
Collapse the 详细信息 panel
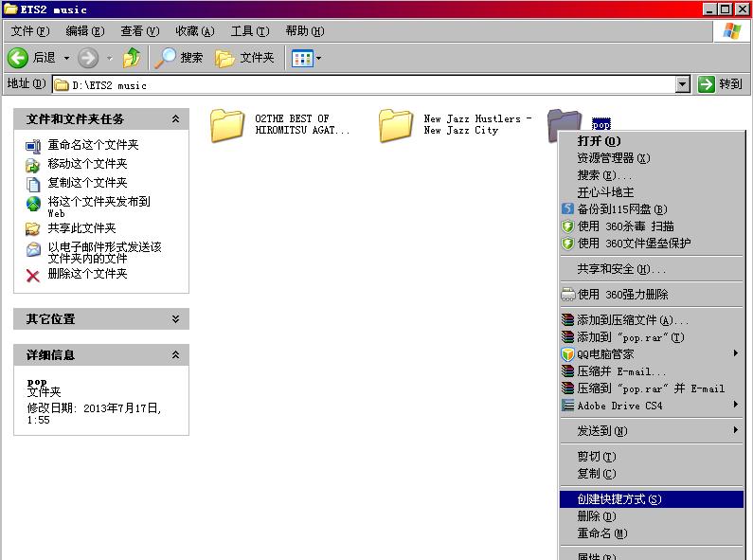coord(175,355)
